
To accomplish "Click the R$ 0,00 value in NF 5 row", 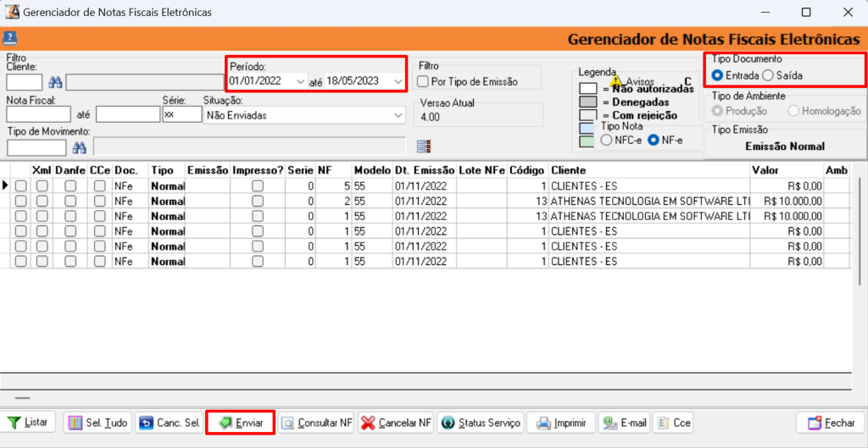I will [787, 186].
